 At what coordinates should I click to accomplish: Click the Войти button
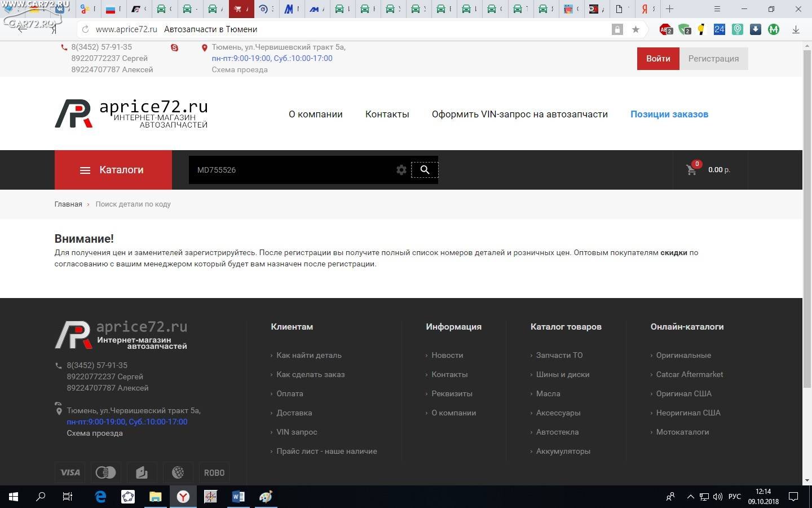[x=658, y=59]
